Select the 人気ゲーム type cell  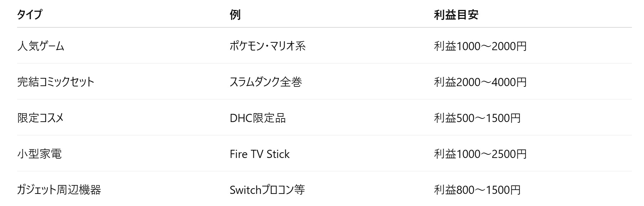click(x=41, y=46)
